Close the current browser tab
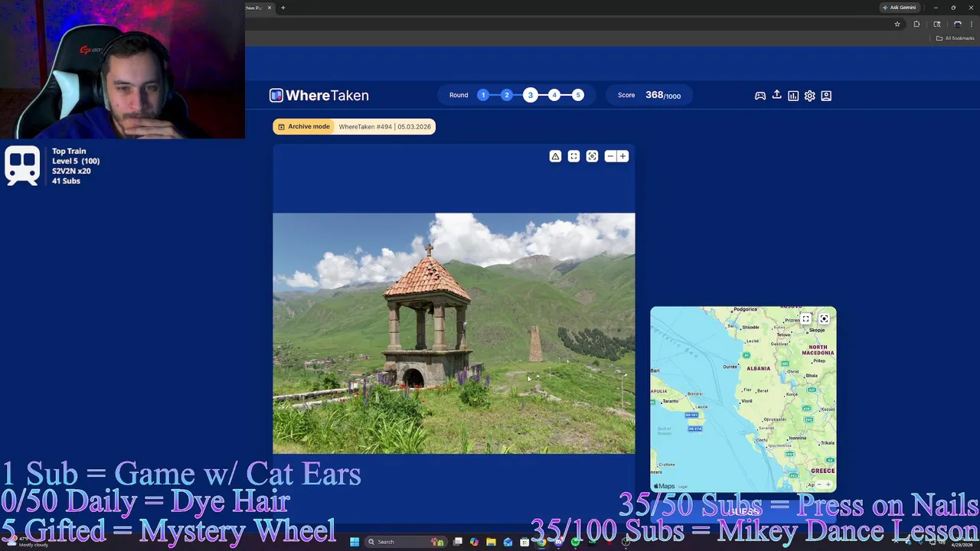The height and width of the screenshot is (551, 980). pyautogui.click(x=269, y=8)
